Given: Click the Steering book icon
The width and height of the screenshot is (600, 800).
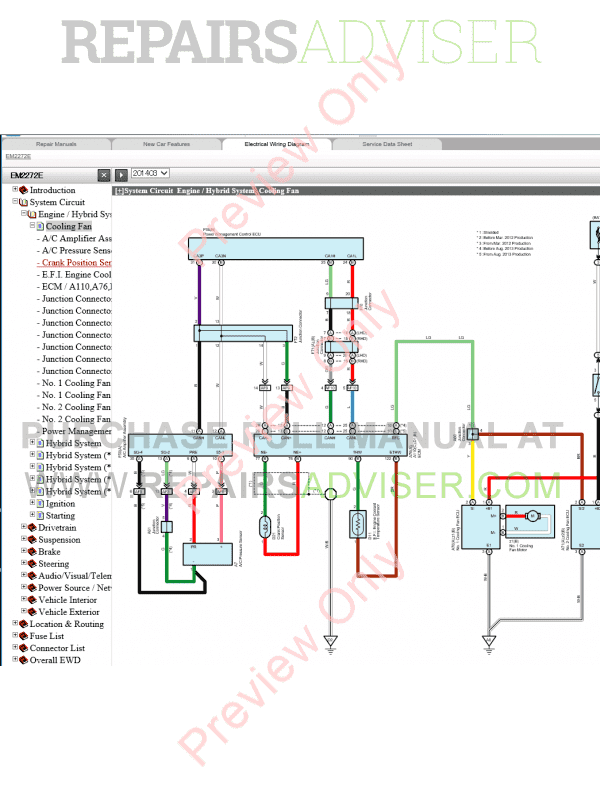Looking at the screenshot, I should point(32,564).
